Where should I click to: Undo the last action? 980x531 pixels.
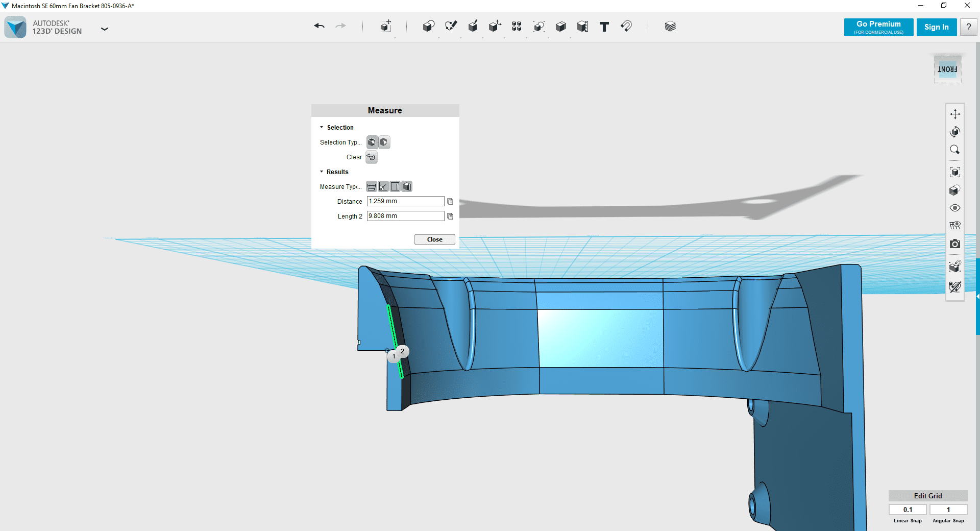click(x=320, y=26)
